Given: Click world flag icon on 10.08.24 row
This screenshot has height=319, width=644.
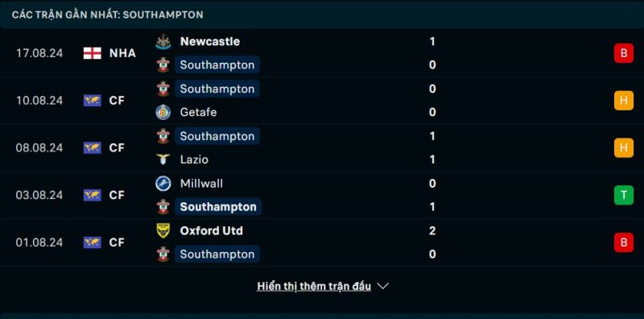Looking at the screenshot, I should pos(93,101).
